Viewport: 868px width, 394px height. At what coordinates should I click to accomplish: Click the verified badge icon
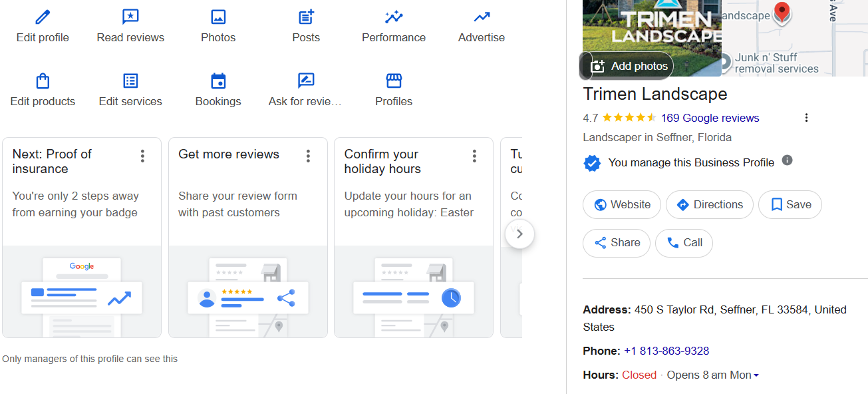pos(592,162)
